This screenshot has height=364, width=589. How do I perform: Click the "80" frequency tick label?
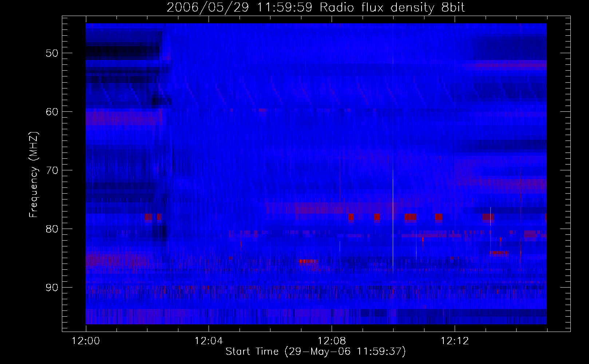[52, 229]
